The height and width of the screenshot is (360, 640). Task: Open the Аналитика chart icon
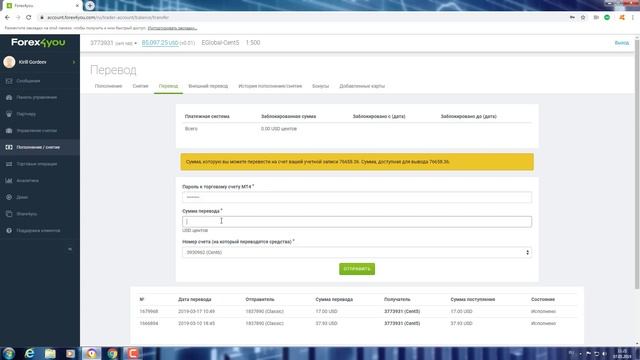point(9,180)
